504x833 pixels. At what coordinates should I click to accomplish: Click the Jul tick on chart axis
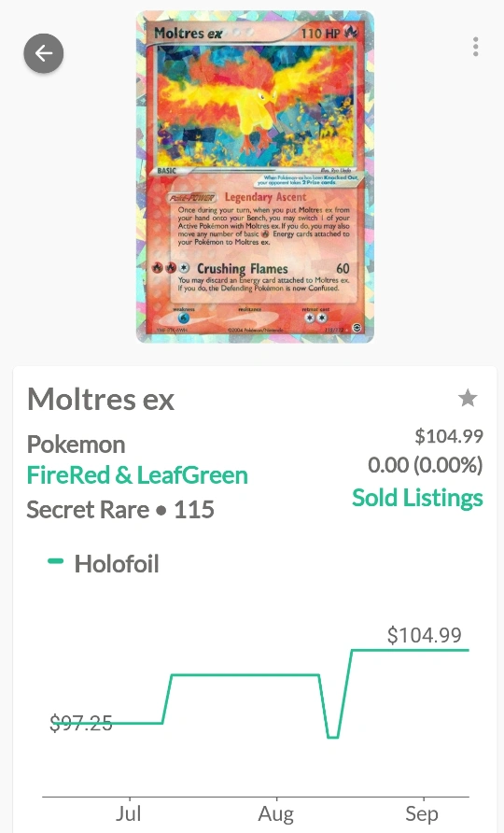coord(129,813)
